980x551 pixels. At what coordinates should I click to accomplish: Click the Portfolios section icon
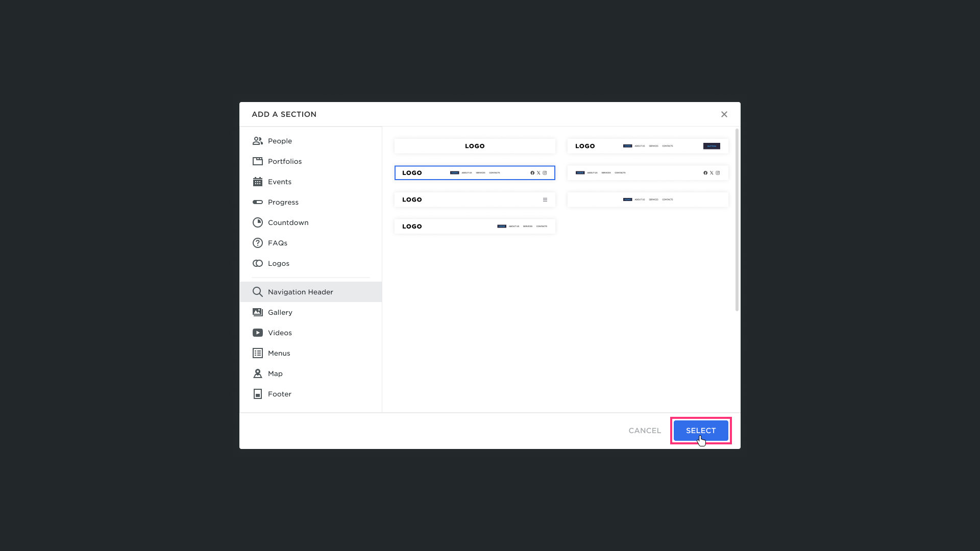click(x=257, y=161)
